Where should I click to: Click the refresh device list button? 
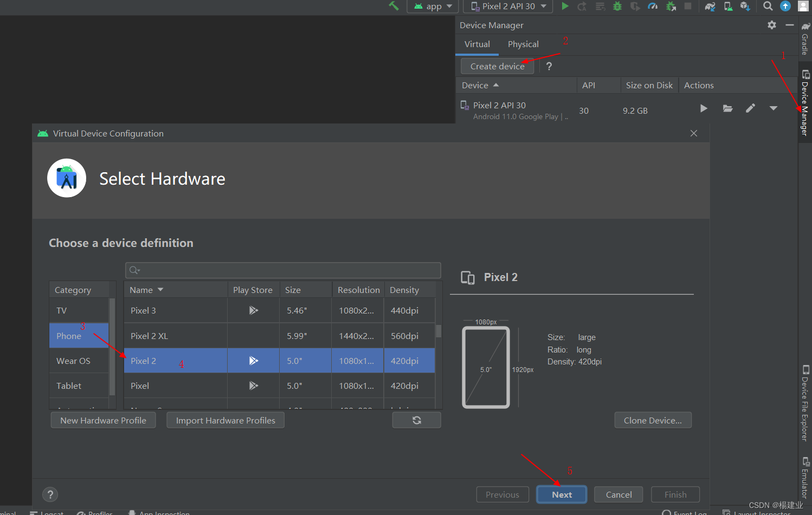coord(416,420)
